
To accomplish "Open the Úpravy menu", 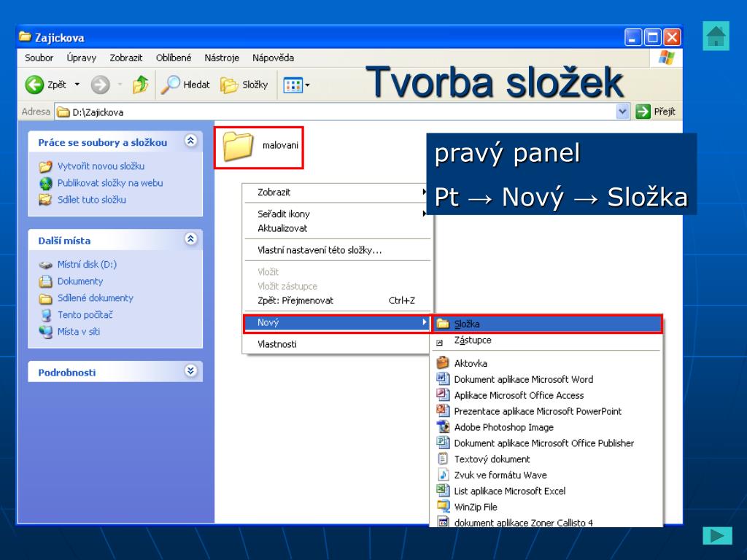I will click(82, 58).
